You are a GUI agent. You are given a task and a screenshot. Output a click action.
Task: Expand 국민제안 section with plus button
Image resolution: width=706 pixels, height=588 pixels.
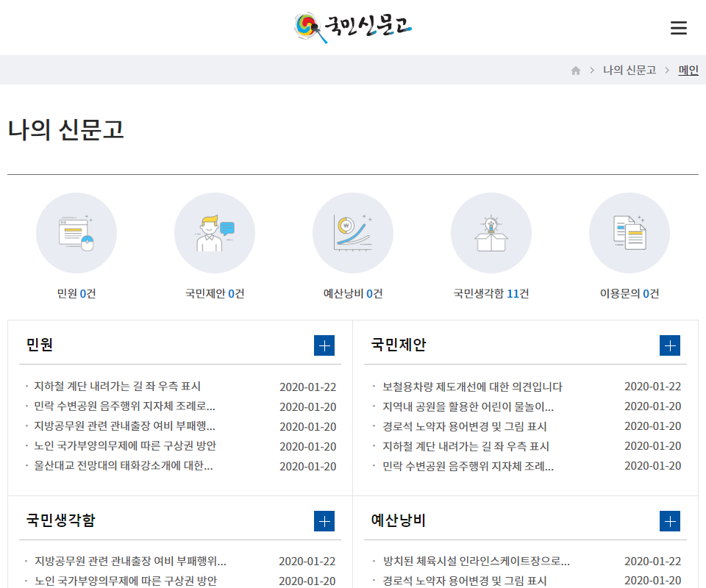point(670,345)
